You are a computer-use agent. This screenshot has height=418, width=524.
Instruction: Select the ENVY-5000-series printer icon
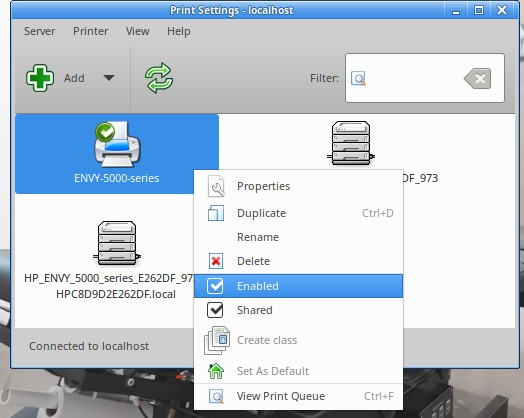(x=117, y=144)
